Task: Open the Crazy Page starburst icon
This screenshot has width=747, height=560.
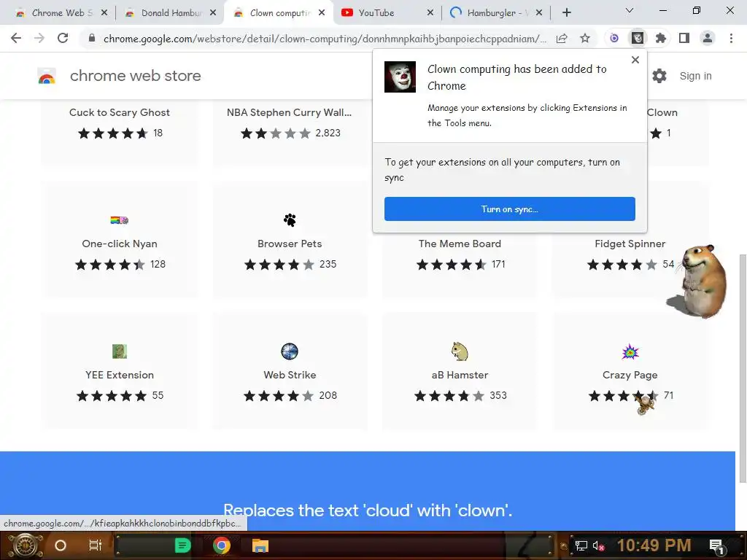Action: (x=630, y=352)
